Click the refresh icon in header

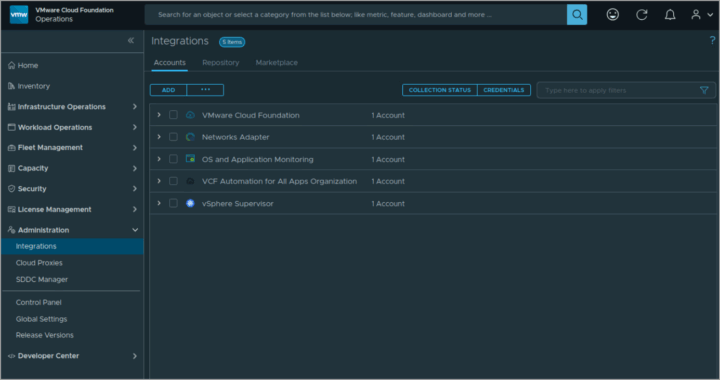[641, 15]
